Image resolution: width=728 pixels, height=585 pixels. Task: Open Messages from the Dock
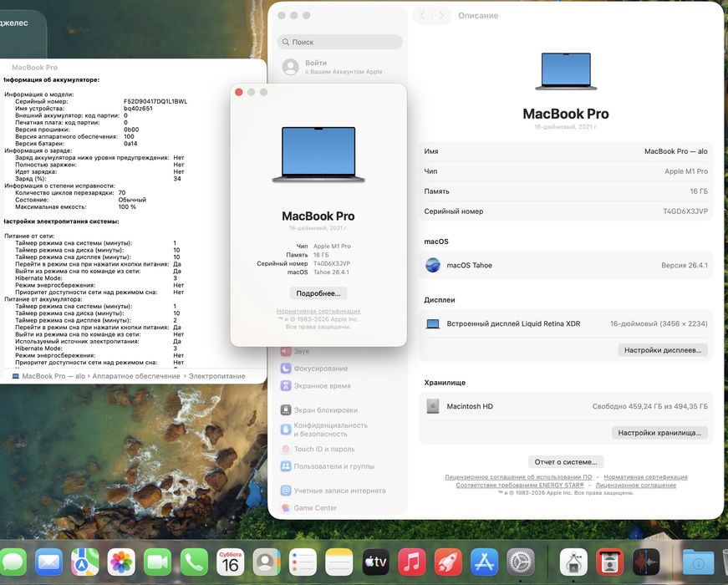[x=13, y=562]
